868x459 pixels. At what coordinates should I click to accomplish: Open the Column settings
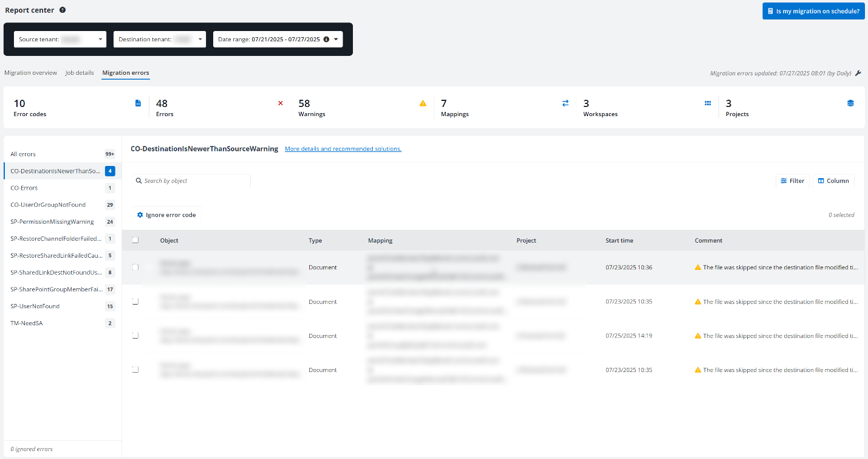(x=833, y=181)
